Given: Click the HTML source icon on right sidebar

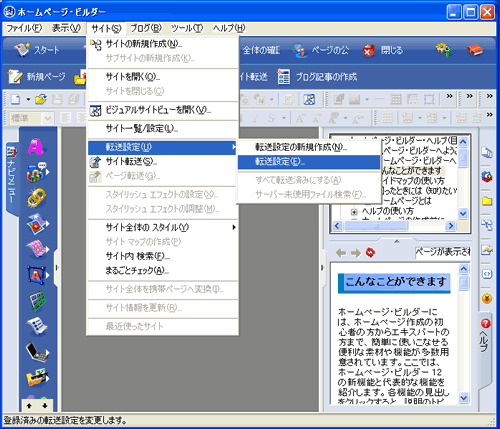Looking at the screenshot, I should (487, 274).
